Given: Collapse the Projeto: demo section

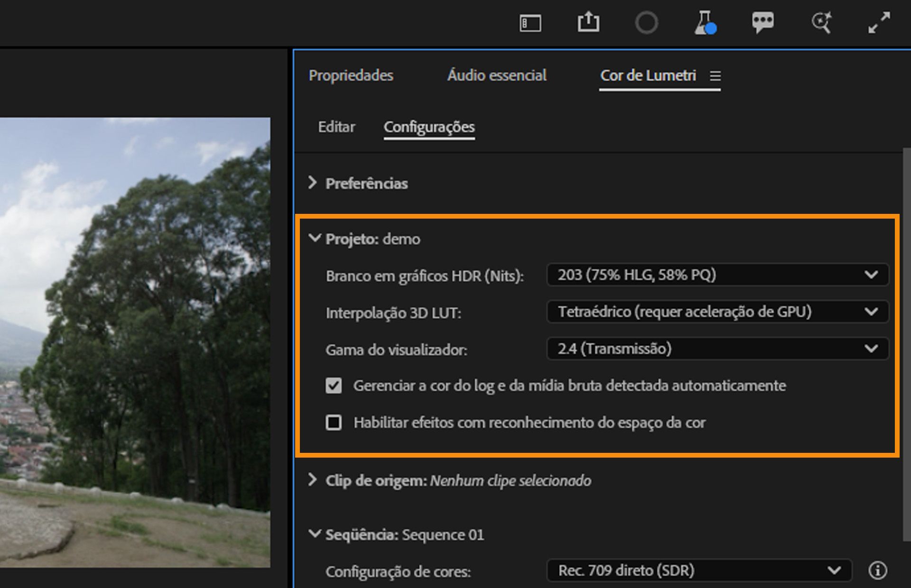Looking at the screenshot, I should pos(314,239).
